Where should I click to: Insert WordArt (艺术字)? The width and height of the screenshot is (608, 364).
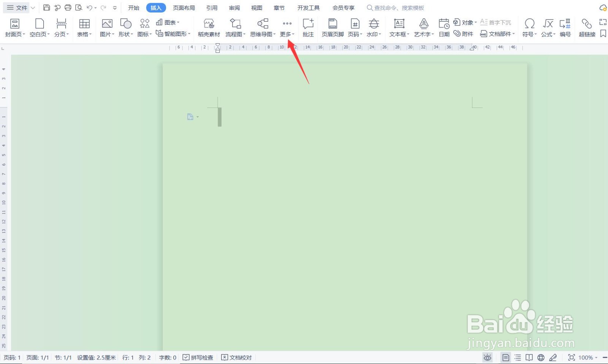click(424, 28)
